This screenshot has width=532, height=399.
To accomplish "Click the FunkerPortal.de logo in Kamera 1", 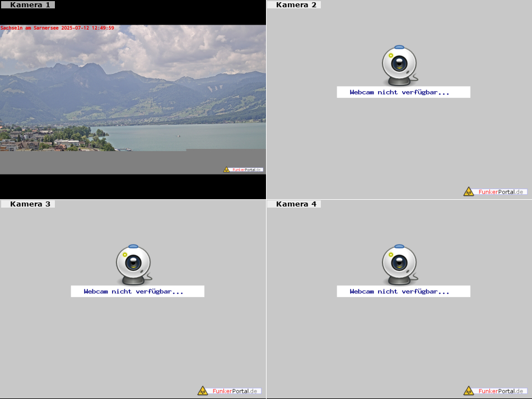I will pyautogui.click(x=243, y=170).
